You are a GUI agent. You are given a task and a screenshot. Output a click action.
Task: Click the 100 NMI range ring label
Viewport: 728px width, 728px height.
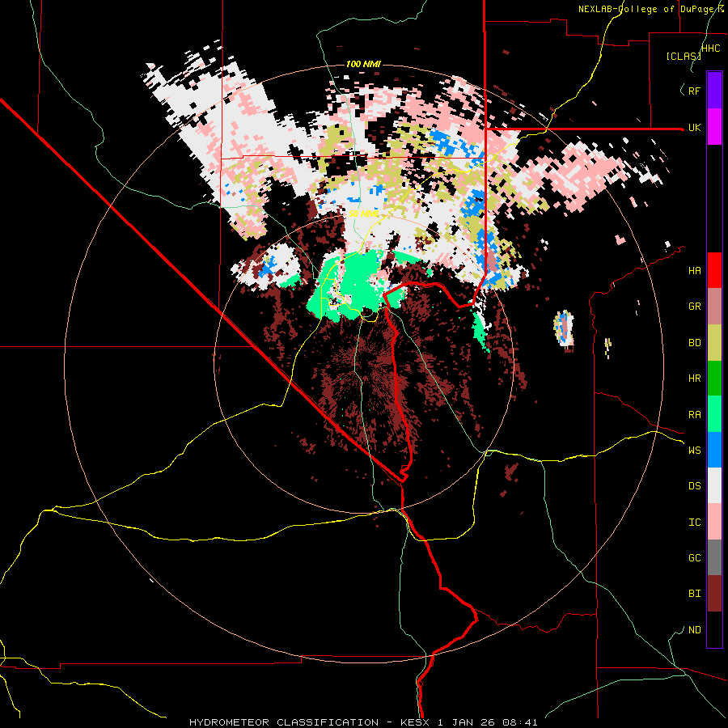(x=363, y=64)
